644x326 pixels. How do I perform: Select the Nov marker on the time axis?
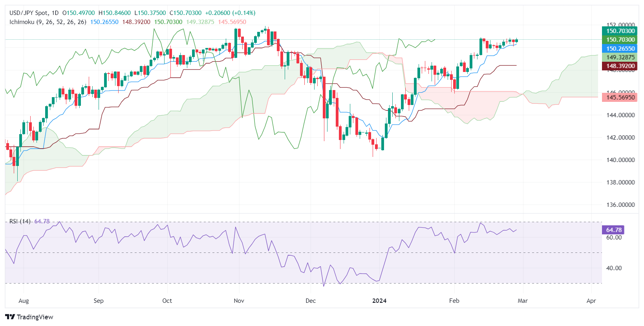click(239, 301)
